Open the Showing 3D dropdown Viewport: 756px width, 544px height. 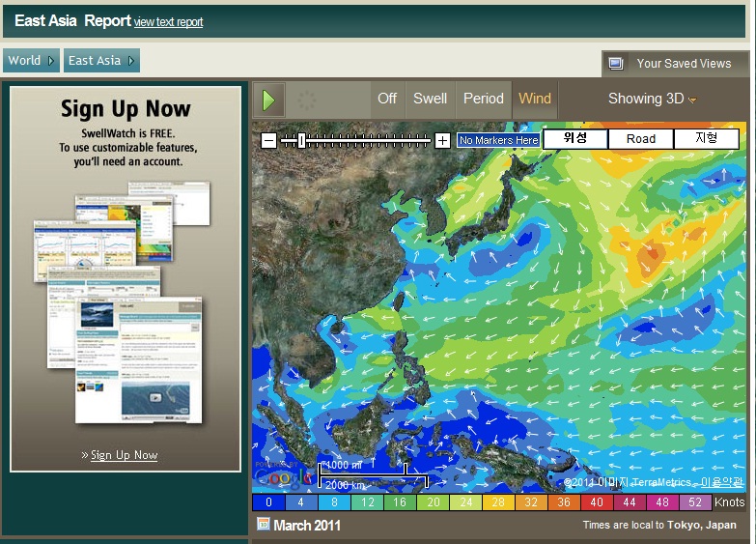pos(652,99)
